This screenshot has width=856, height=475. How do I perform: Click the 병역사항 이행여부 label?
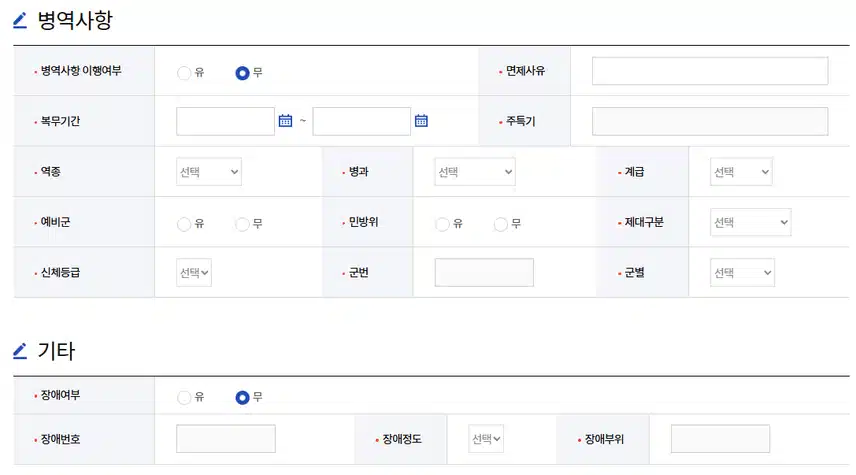[81, 70]
